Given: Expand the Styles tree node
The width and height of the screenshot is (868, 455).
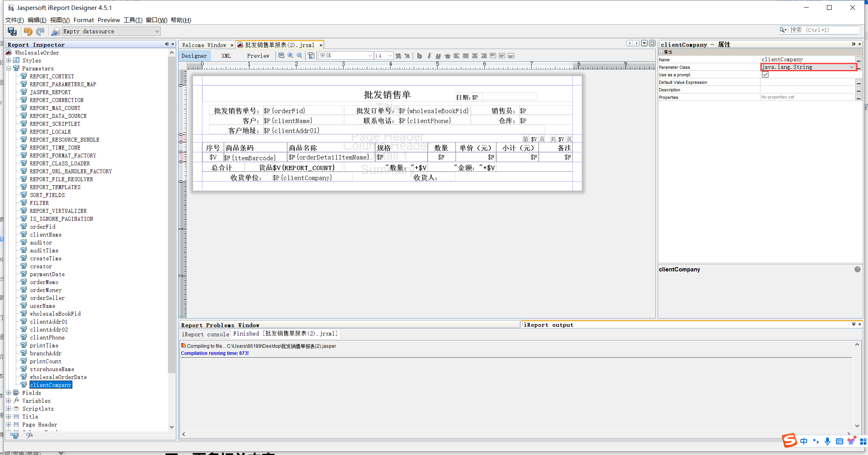Looking at the screenshot, I should 9,61.
